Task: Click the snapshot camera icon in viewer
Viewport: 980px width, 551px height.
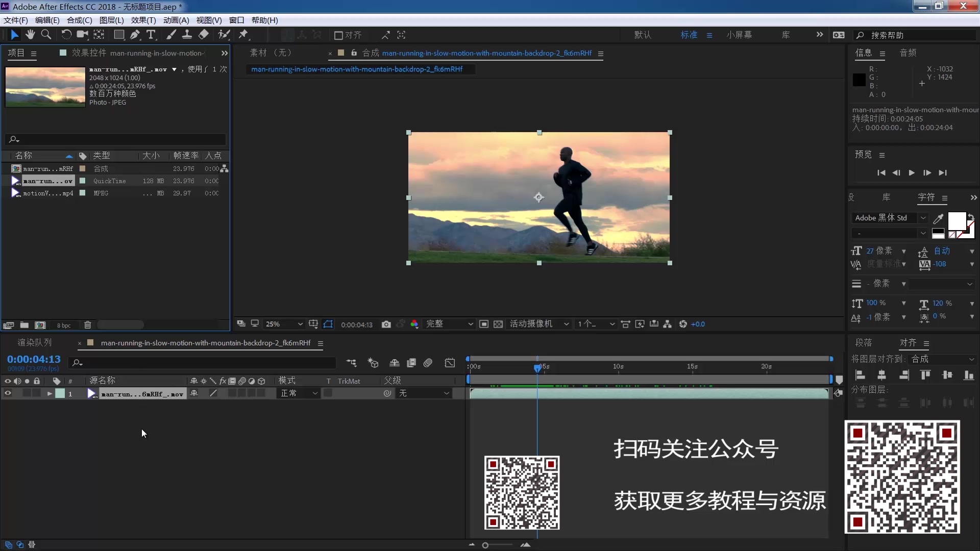Action: (x=386, y=324)
